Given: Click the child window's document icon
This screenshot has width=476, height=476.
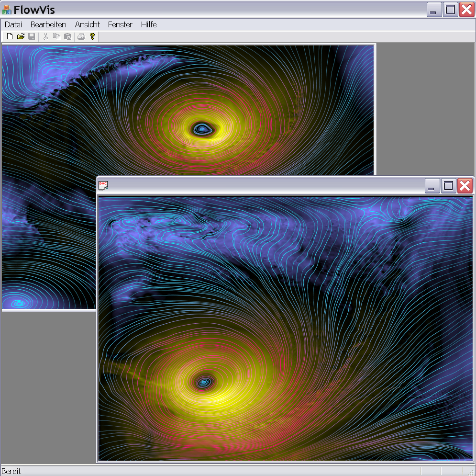Looking at the screenshot, I should point(103,186).
